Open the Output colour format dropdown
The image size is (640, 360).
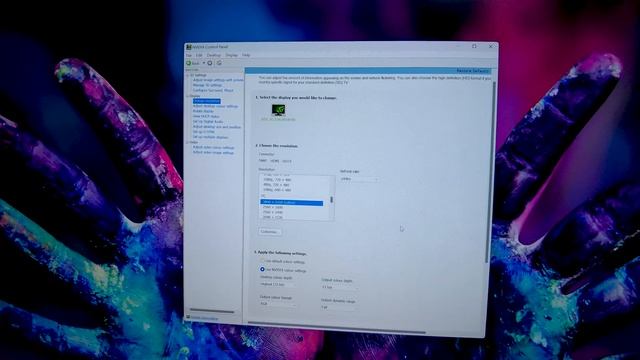278,304
